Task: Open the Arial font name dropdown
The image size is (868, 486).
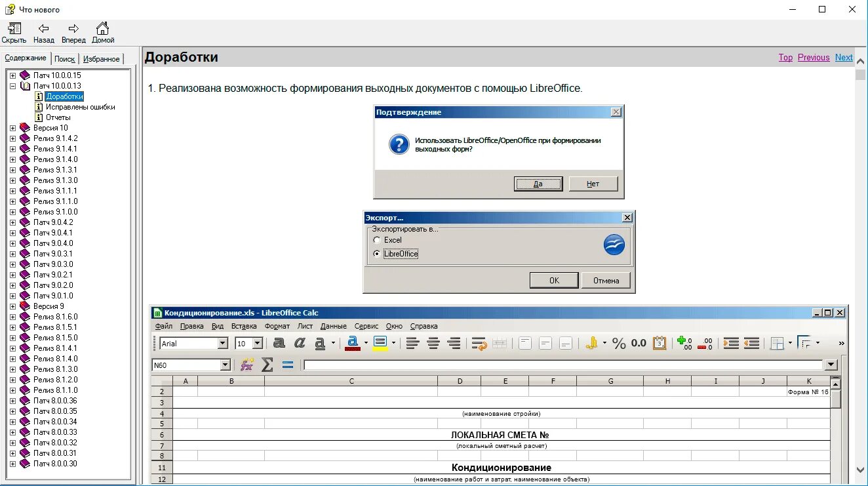Action: tap(223, 343)
